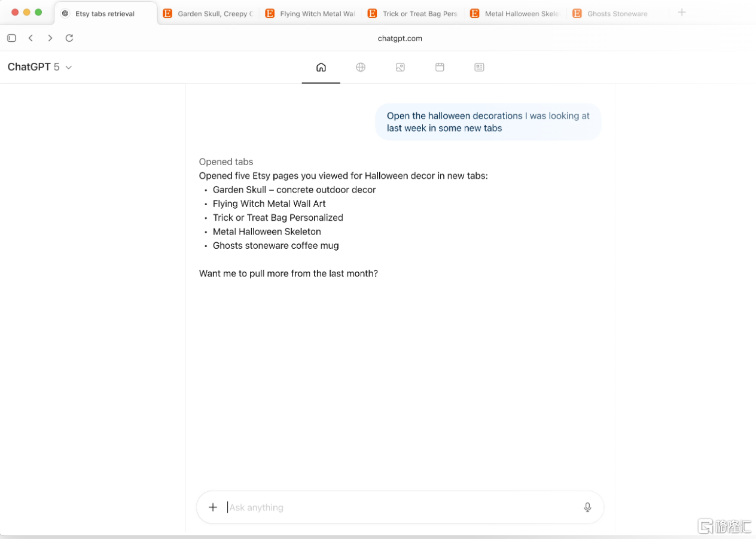This screenshot has height=539, width=756.
Task: Open the news card icon
Action: click(x=479, y=67)
